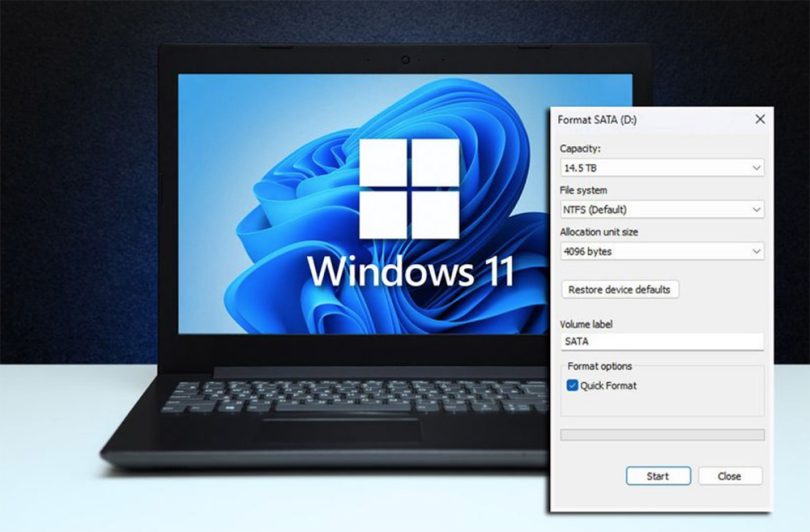Viewport: 810px width, 532px height.
Task: Close the Format SATA (D:) dialog
Action: tap(760, 119)
